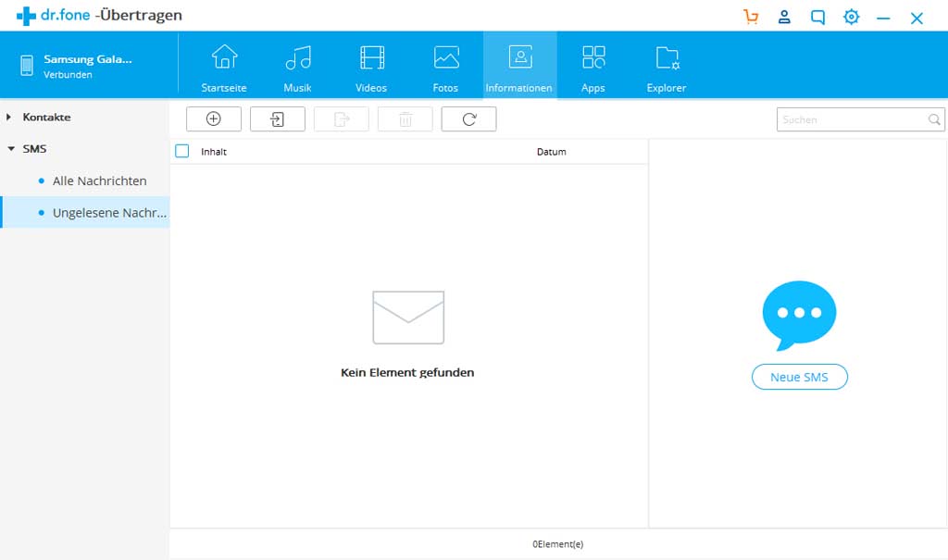The image size is (948, 560).
Task: Click the import messages toolbar icon
Action: click(x=277, y=118)
